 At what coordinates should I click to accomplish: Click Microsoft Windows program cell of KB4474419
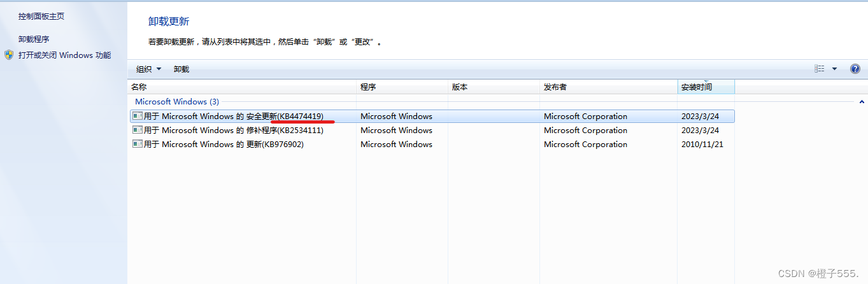(x=396, y=117)
